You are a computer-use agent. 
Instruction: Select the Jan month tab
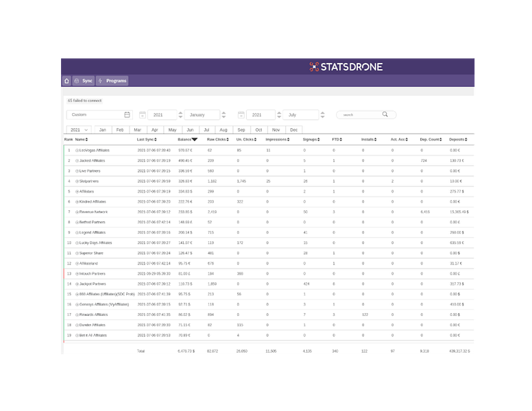click(102, 130)
